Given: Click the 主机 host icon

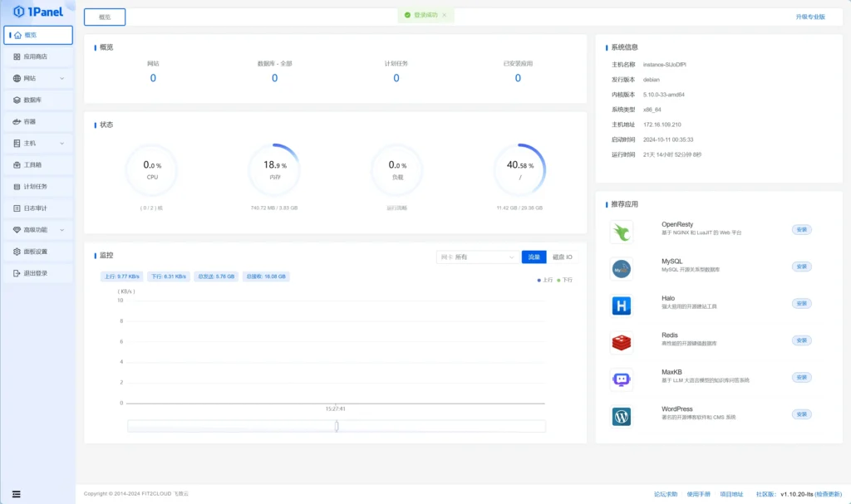Looking at the screenshot, I should click(17, 143).
